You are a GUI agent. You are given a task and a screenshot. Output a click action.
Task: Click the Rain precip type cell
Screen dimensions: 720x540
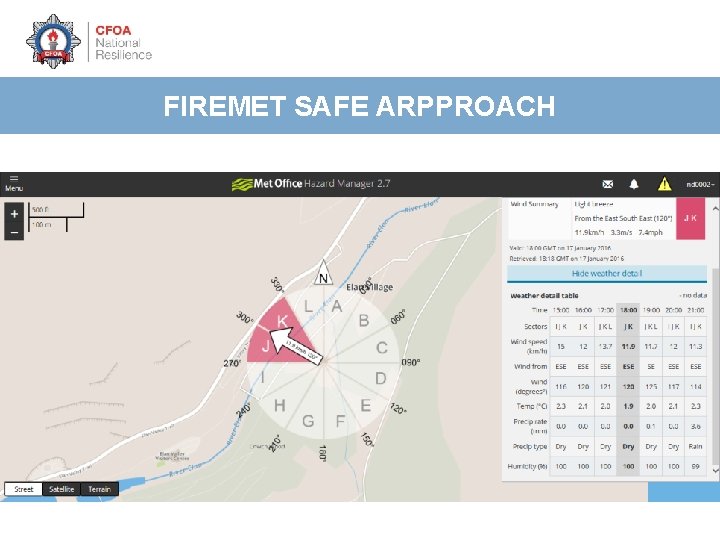pyautogui.click(x=696, y=446)
